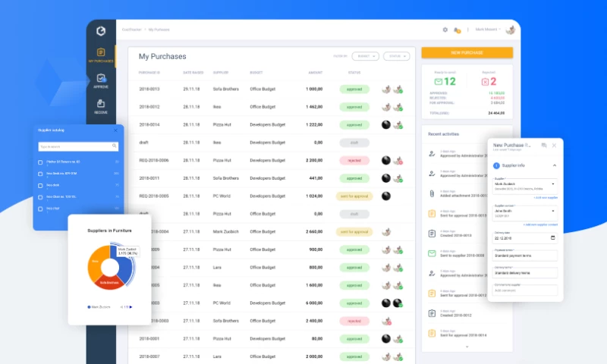This screenshot has width=607, height=364.
Task: Open My Purchases in the sidebar
Action: pyautogui.click(x=101, y=55)
